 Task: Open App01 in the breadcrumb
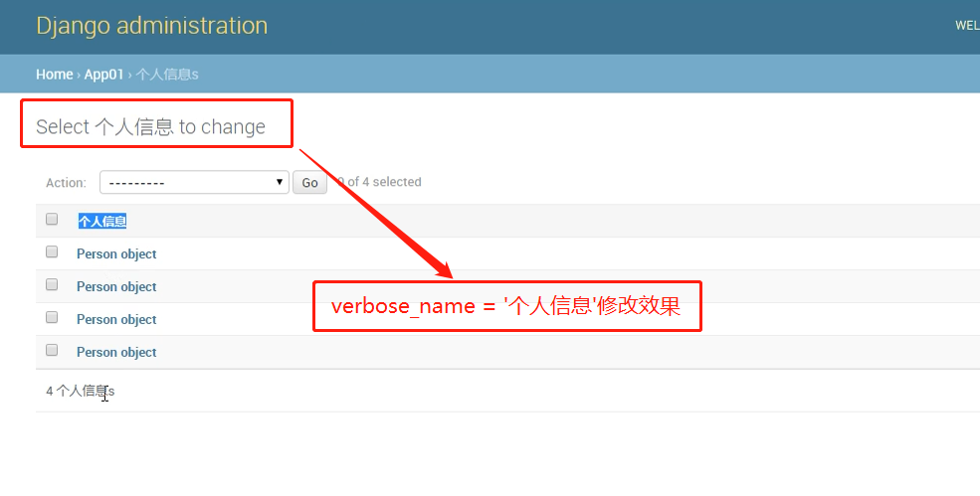click(x=103, y=75)
